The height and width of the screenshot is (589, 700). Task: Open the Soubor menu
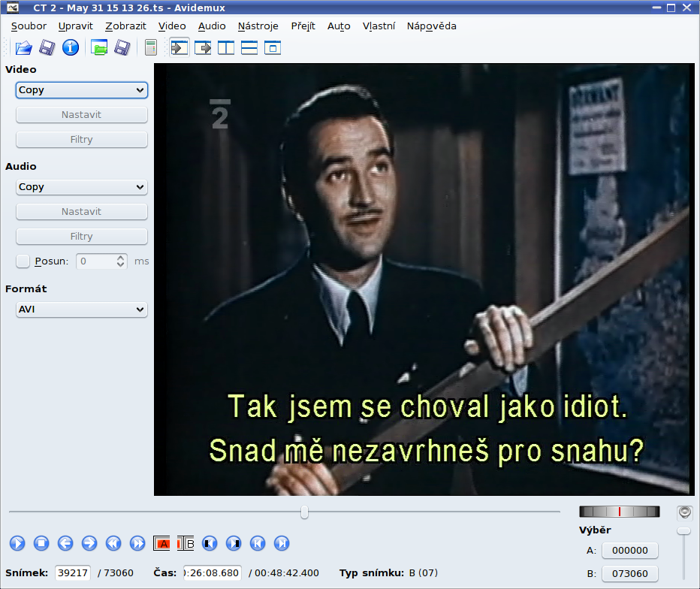click(x=29, y=26)
